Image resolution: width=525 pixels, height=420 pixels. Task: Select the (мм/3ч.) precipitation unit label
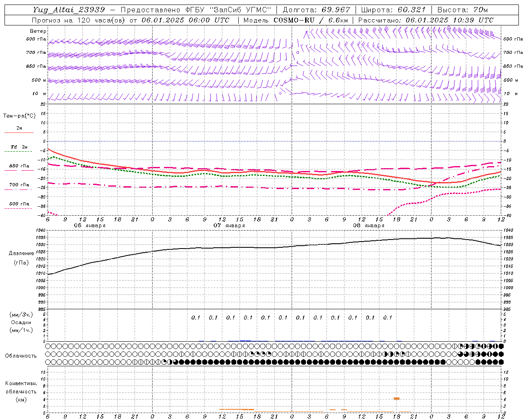pos(21,315)
